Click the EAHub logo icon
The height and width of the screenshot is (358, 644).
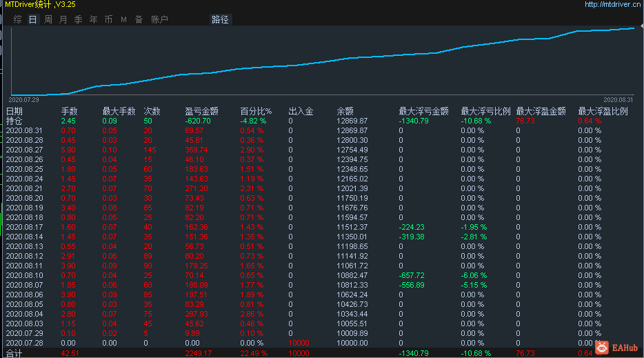[x=601, y=348]
